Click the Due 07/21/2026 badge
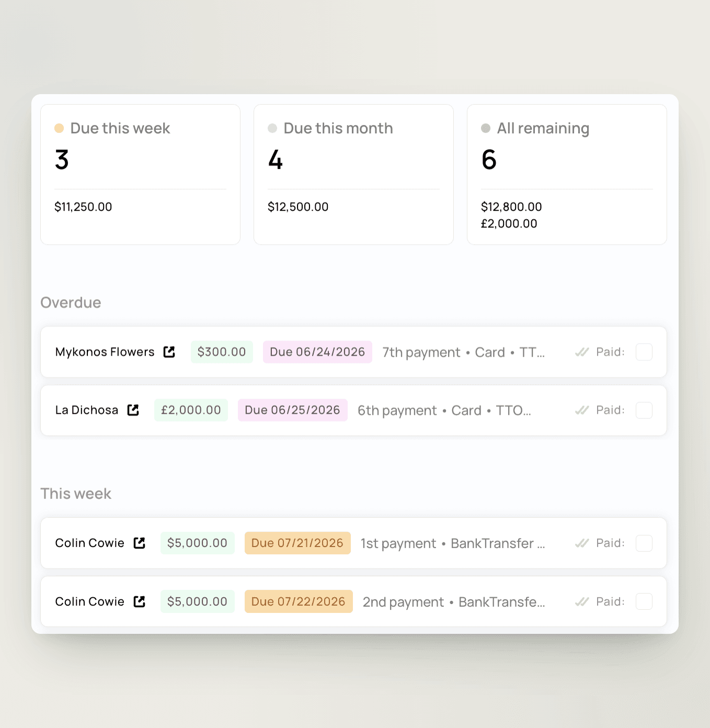 297,543
